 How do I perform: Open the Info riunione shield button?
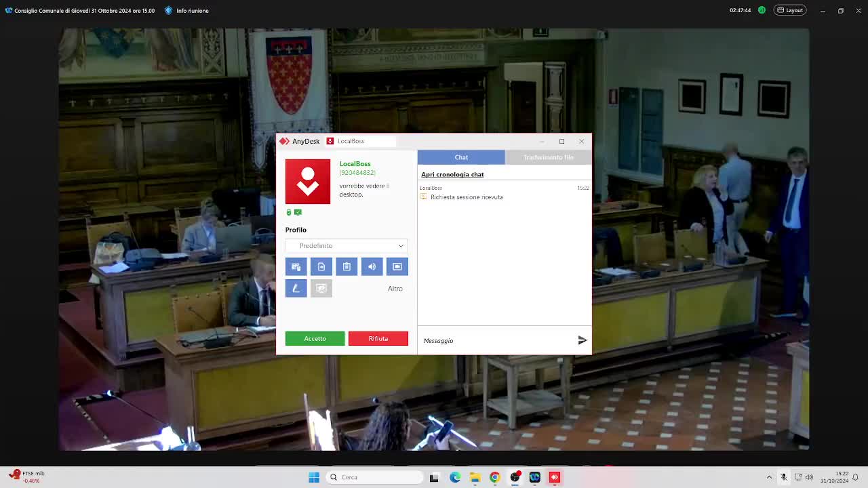pyautogui.click(x=187, y=11)
